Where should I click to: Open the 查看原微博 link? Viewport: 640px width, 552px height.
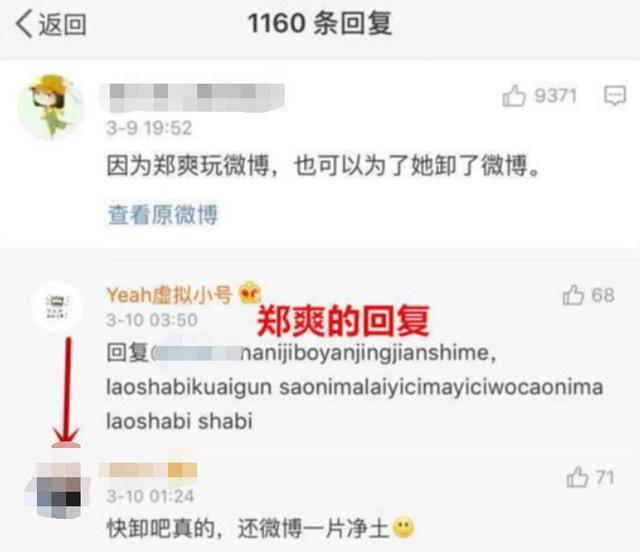(x=162, y=214)
